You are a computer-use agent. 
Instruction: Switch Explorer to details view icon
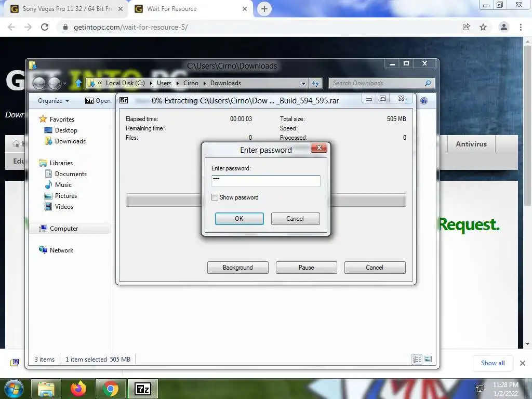(x=417, y=359)
